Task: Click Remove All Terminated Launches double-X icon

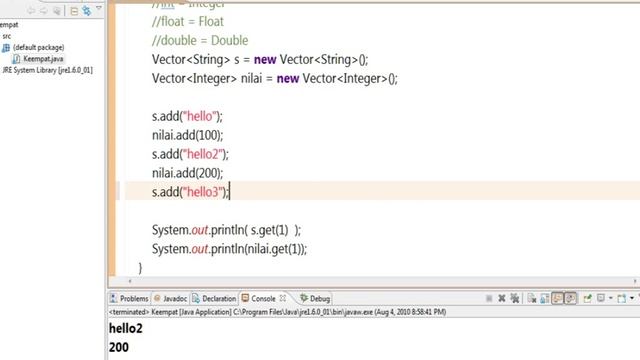Action: (515, 299)
